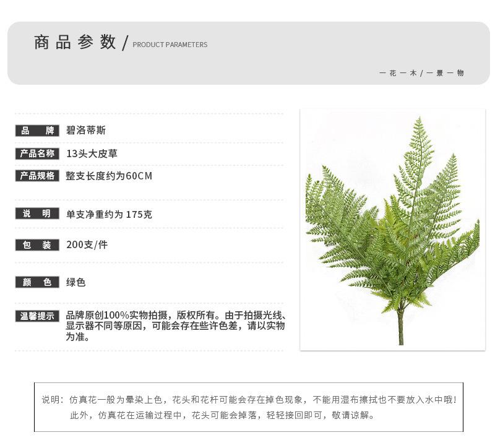Click the fern plant product image

pyautogui.click(x=392, y=230)
